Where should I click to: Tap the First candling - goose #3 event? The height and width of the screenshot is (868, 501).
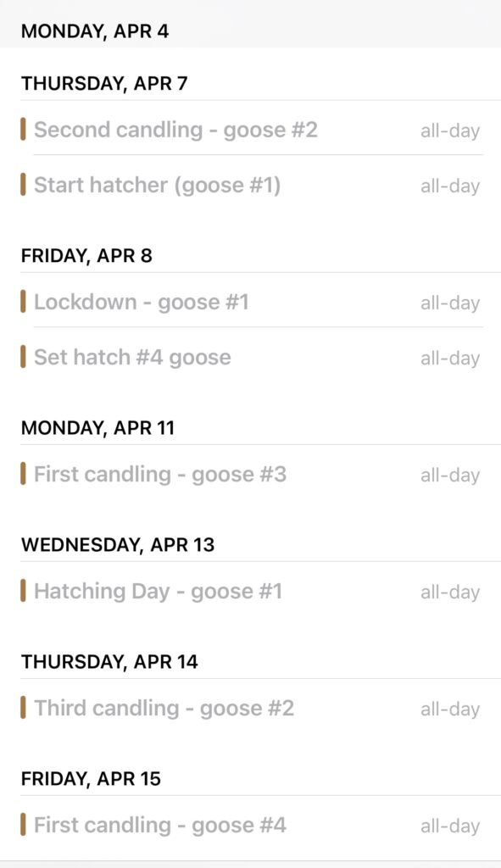coord(250,475)
